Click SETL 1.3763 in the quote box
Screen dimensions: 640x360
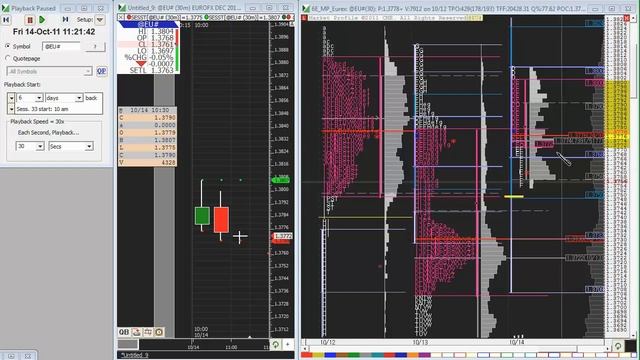coord(152,70)
